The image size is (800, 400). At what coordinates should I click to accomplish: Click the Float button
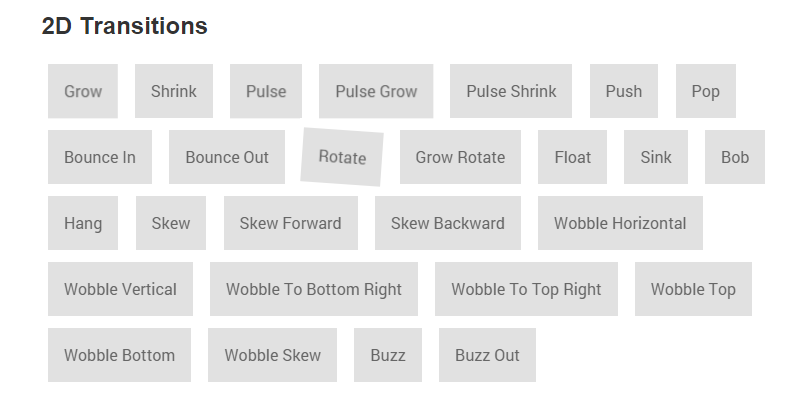(x=572, y=157)
